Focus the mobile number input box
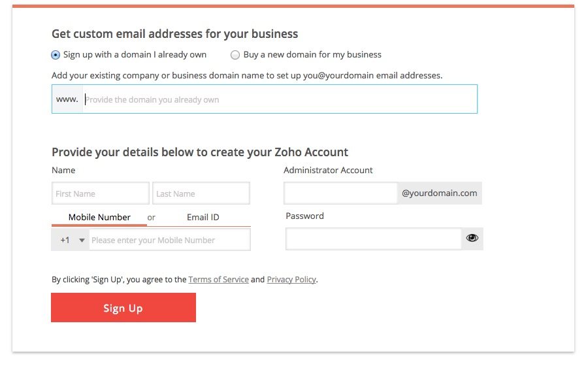This screenshot has width=588, height=366. pyautogui.click(x=169, y=240)
